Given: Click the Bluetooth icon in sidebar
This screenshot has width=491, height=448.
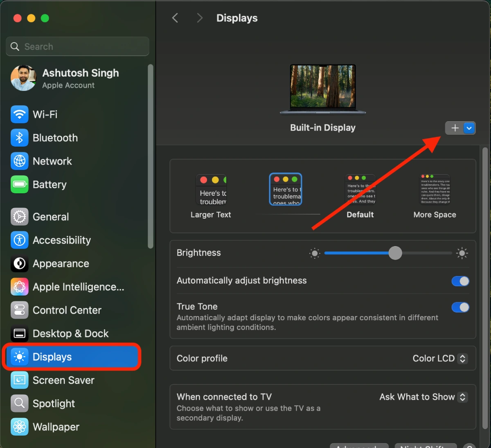Looking at the screenshot, I should click(x=20, y=138).
